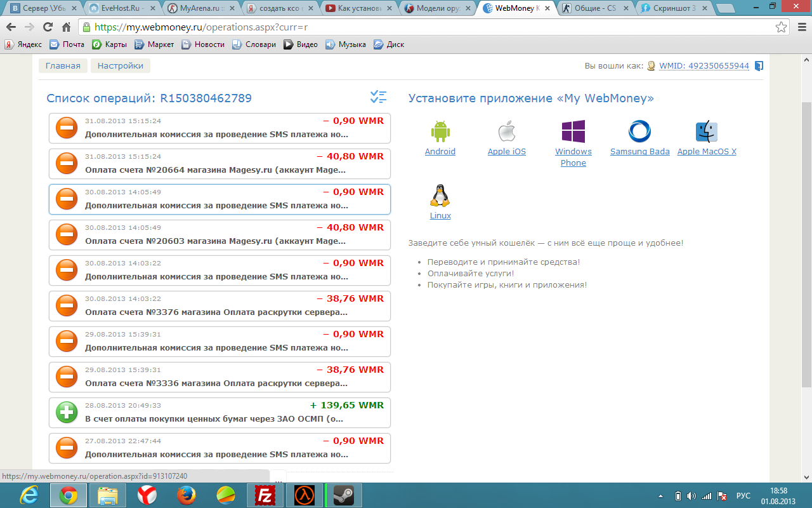Open the Yandex browser taskbar icon

pyautogui.click(x=147, y=495)
